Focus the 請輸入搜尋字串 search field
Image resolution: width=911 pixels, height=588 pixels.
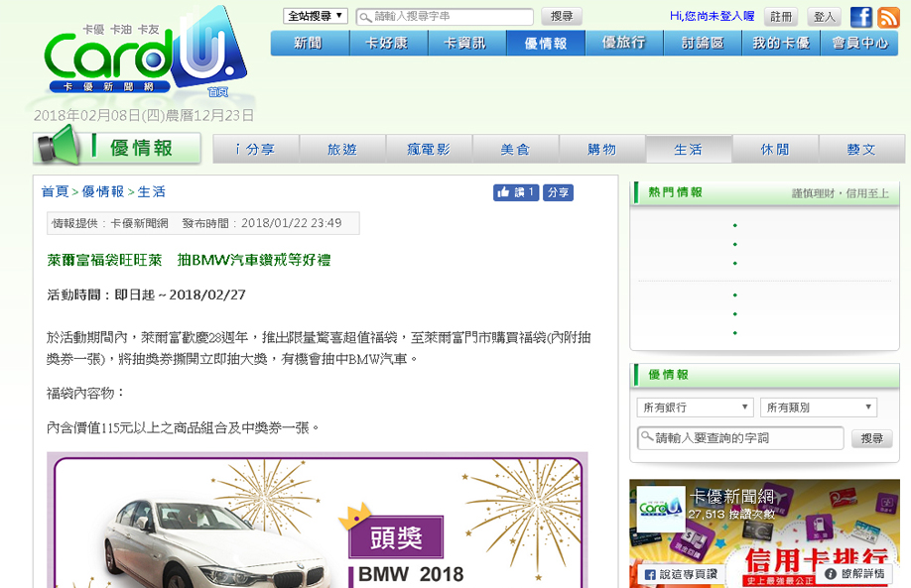445,17
